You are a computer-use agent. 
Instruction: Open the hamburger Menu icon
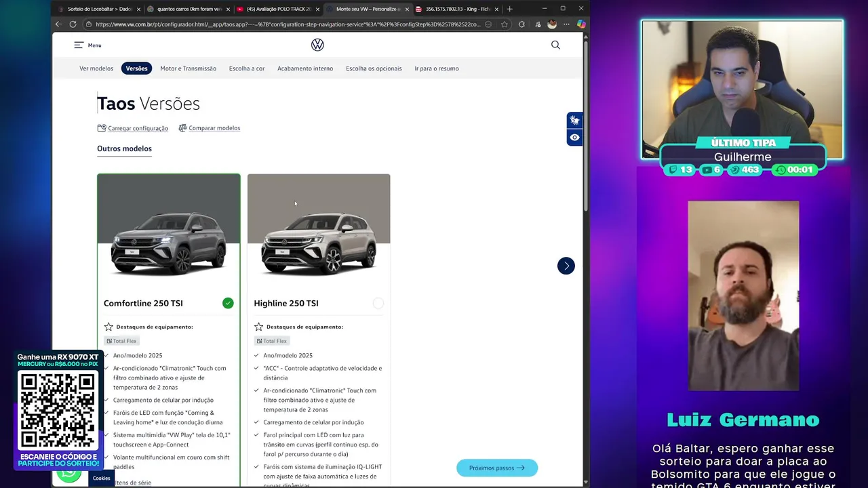point(79,45)
